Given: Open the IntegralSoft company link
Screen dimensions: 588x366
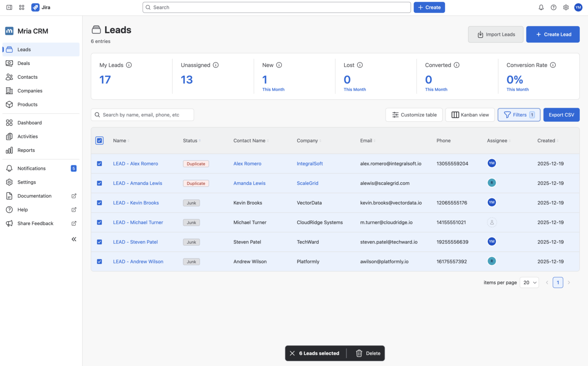Looking at the screenshot, I should pyautogui.click(x=310, y=164).
